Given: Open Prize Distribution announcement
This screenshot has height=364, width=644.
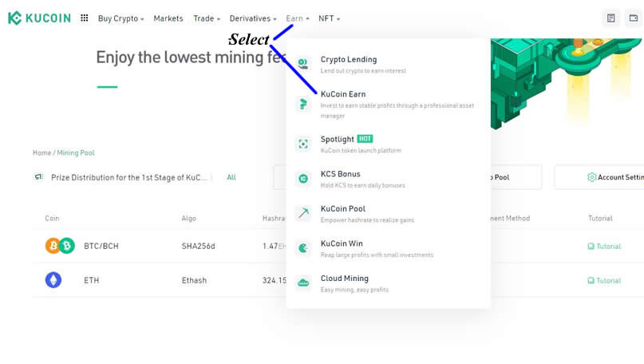Looking at the screenshot, I should pos(128,177).
